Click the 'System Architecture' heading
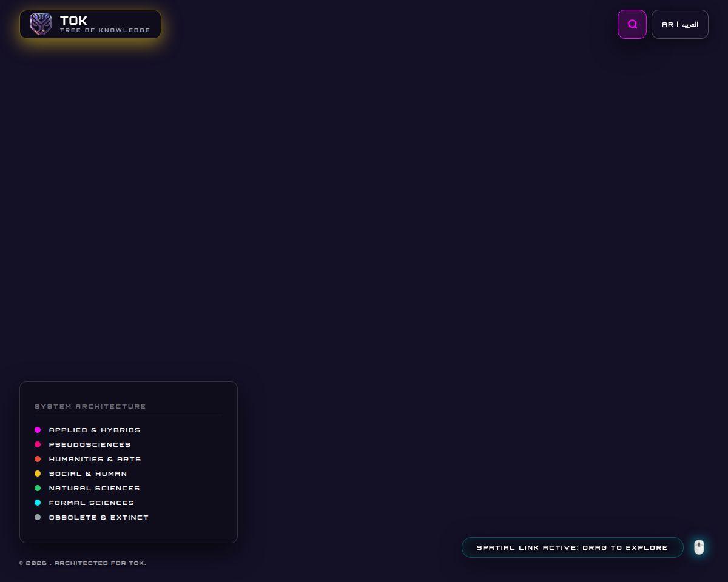728x582 pixels. (90, 406)
